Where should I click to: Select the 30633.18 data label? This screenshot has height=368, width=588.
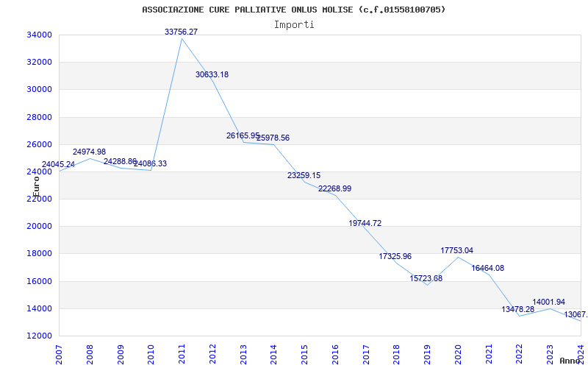(x=212, y=75)
